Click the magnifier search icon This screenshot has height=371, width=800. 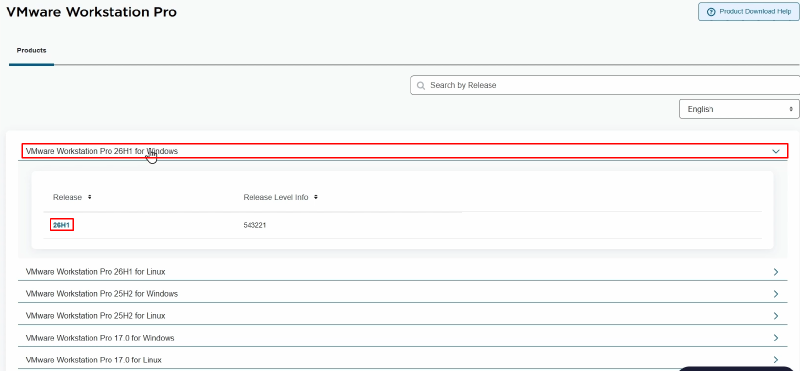[x=421, y=86]
